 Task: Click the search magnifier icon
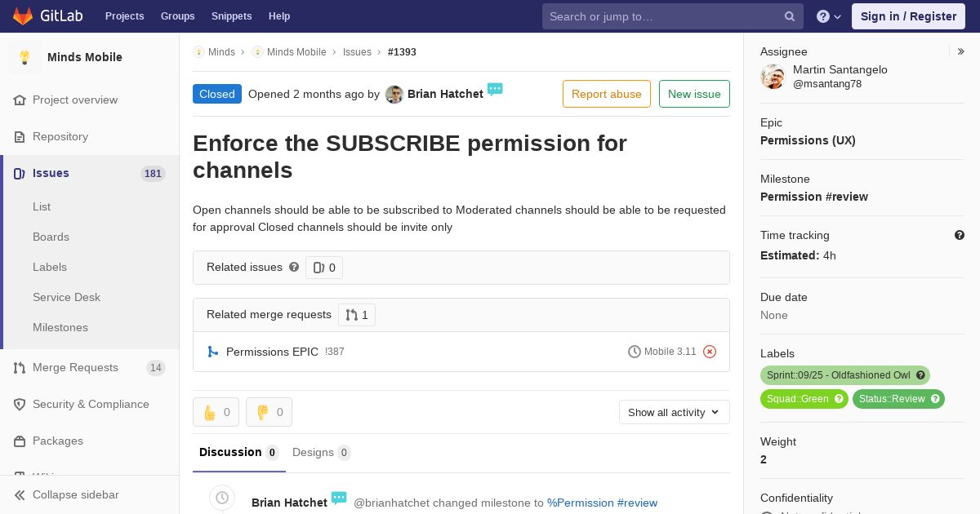790,16
